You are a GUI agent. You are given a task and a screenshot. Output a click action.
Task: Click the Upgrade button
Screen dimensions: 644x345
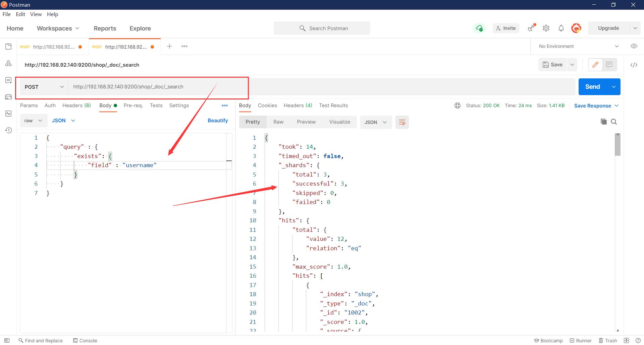point(608,28)
